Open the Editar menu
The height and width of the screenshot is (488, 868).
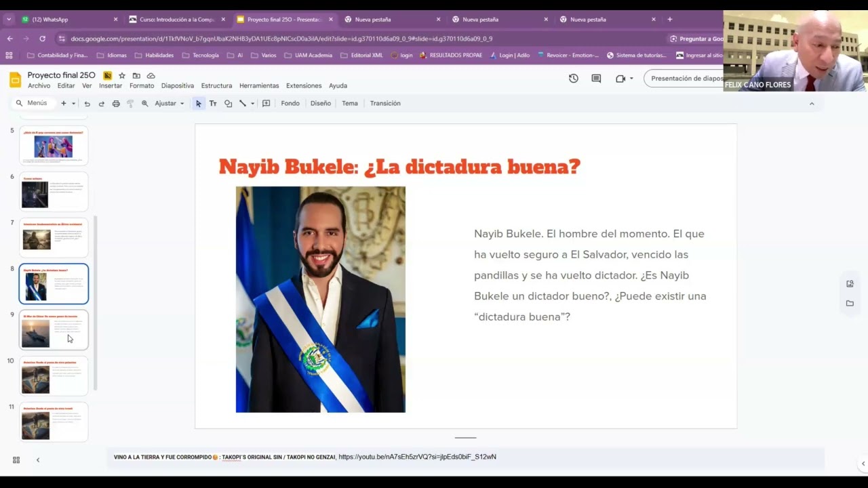66,86
